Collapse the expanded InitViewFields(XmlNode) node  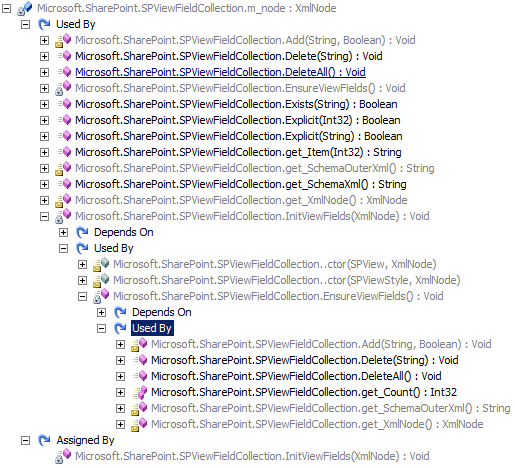coord(44,216)
